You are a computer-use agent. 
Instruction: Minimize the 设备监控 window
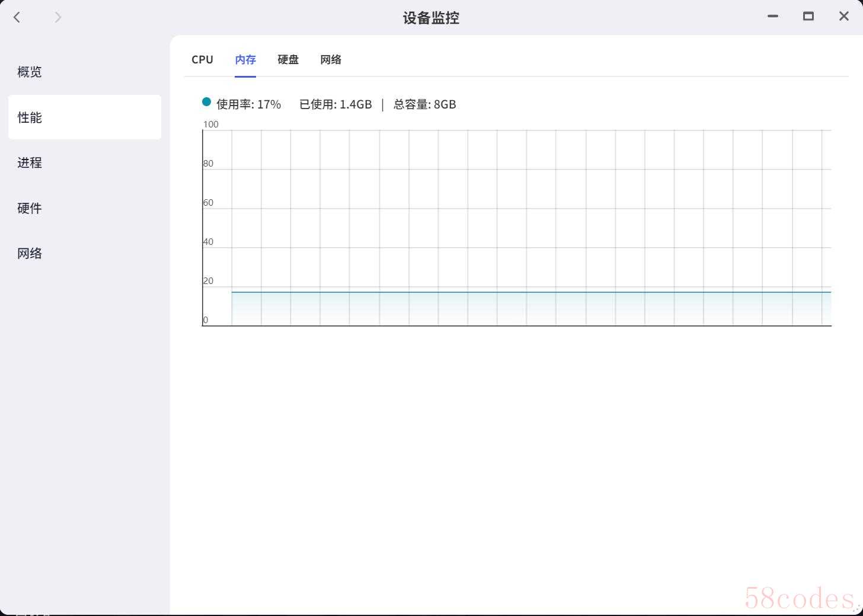(x=772, y=17)
